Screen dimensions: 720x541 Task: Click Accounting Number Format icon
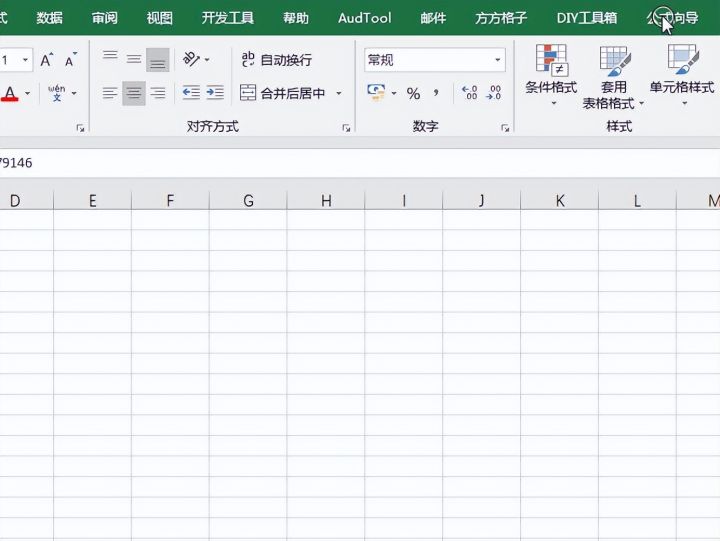pyautogui.click(x=376, y=92)
